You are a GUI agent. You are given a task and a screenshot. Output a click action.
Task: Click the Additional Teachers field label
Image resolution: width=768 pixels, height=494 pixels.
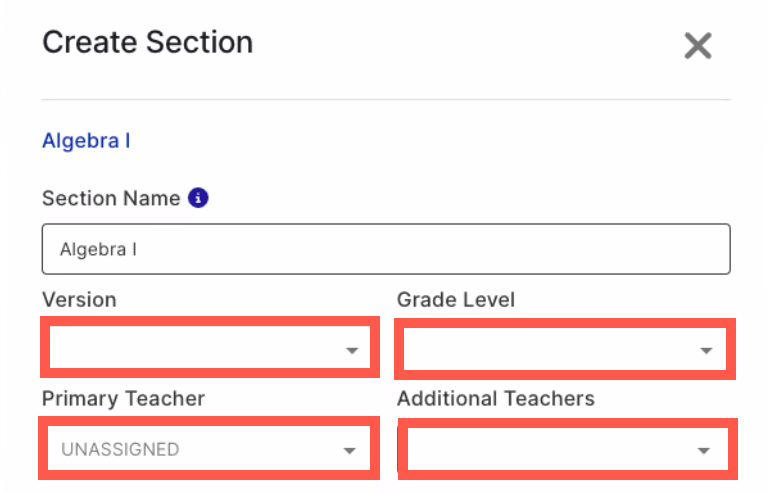496,399
